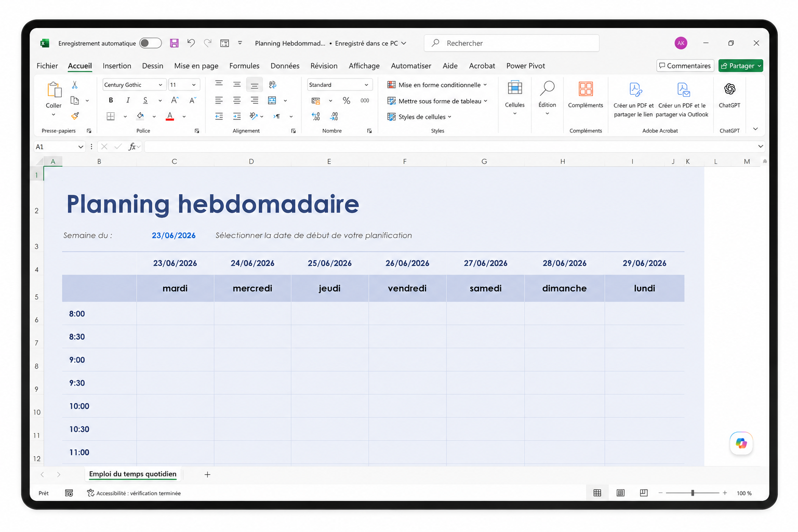Click Créer un PDF et partager le lien
The width and height of the screenshot is (798, 532).
click(x=633, y=100)
